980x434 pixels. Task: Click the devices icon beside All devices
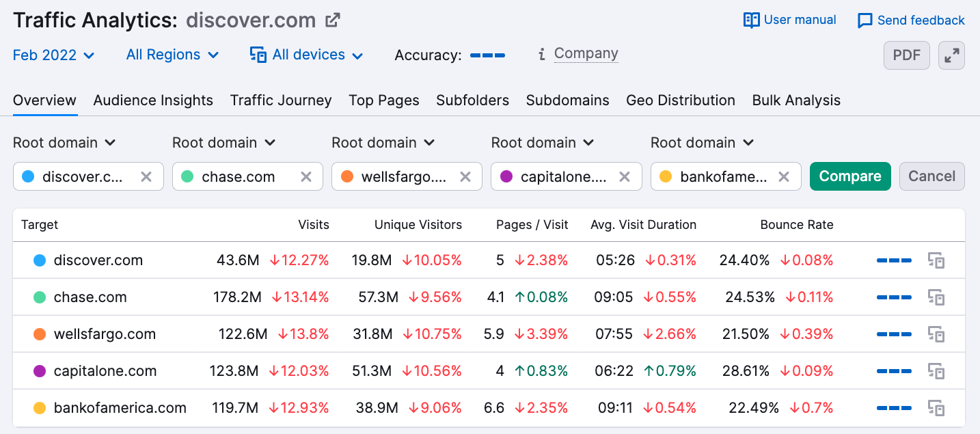point(258,55)
